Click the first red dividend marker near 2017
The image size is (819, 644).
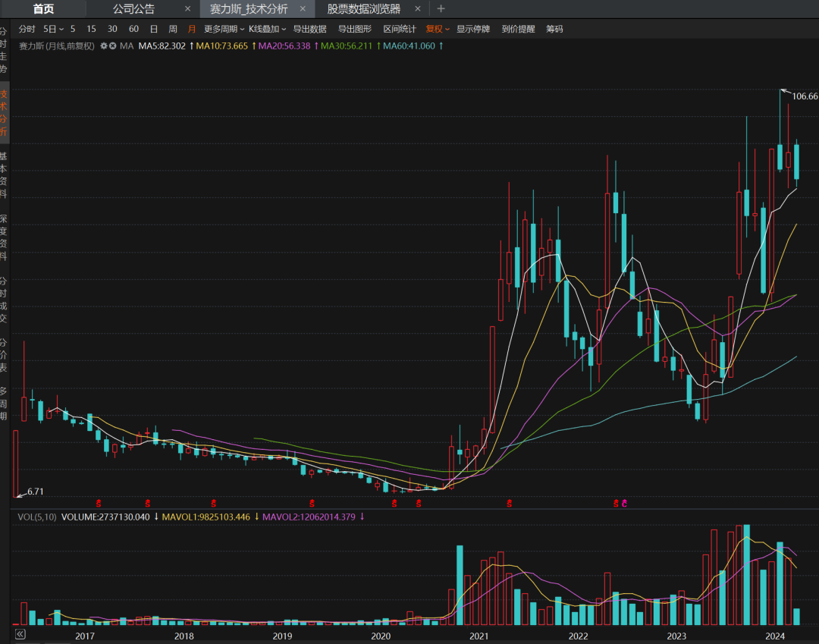click(x=97, y=503)
